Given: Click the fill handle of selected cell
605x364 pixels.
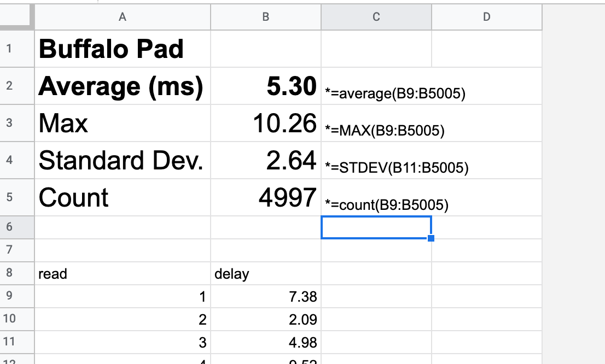Looking at the screenshot, I should click(431, 238).
